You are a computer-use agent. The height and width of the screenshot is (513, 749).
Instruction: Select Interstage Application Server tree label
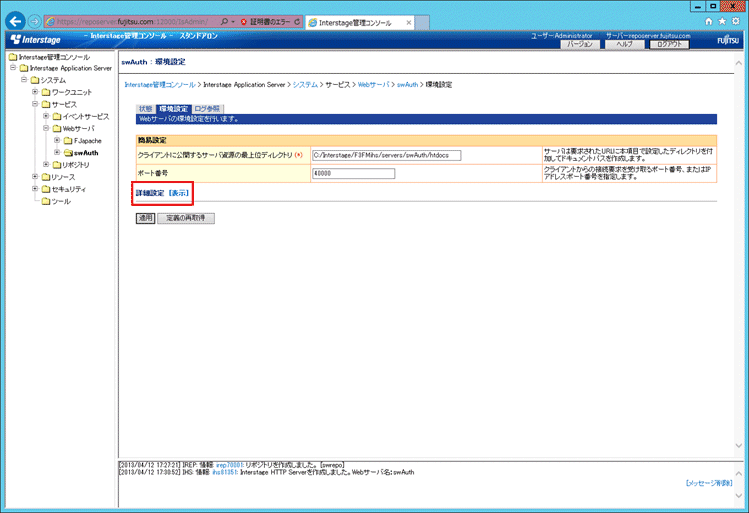pyautogui.click(x=71, y=68)
